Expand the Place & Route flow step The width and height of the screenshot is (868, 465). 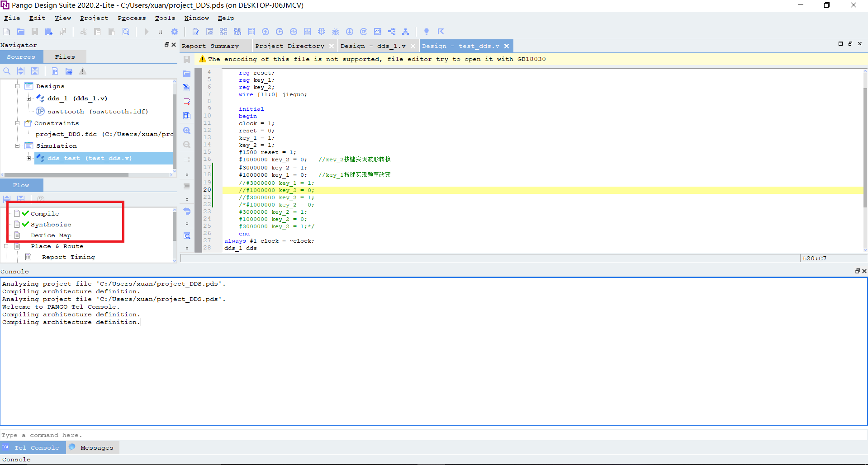pos(6,246)
